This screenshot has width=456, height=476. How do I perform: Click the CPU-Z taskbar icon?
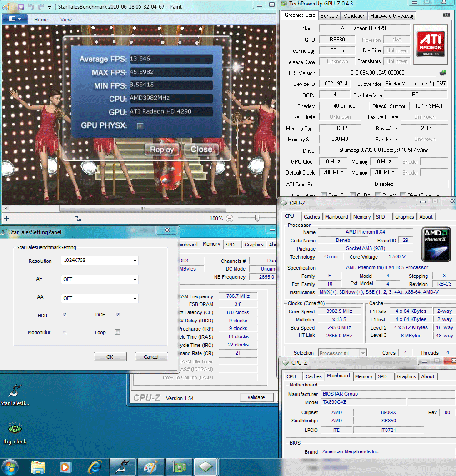[x=206, y=467]
